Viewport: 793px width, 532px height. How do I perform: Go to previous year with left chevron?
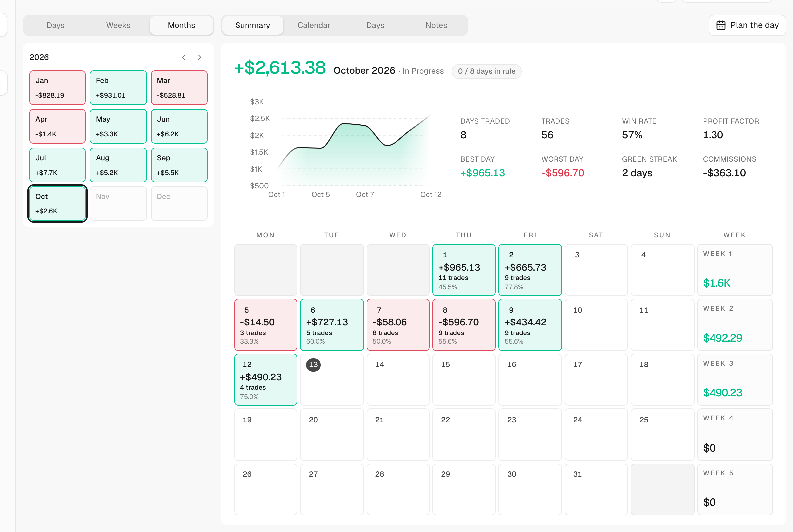pyautogui.click(x=184, y=57)
